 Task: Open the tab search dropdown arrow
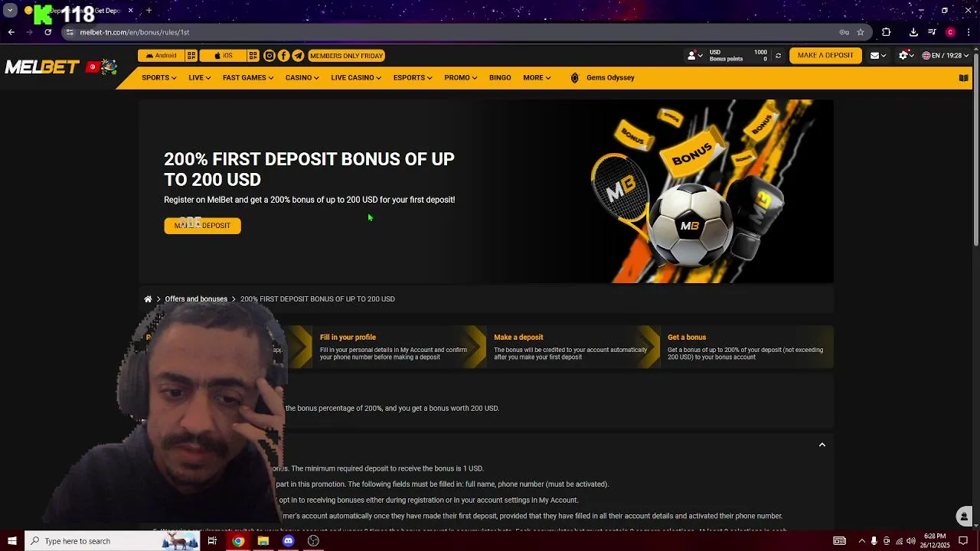click(10, 11)
